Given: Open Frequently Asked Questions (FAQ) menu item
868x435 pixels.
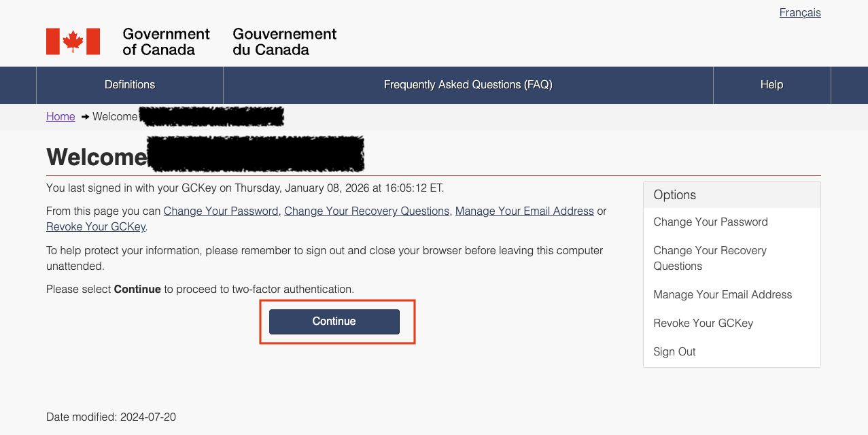Looking at the screenshot, I should pos(468,85).
